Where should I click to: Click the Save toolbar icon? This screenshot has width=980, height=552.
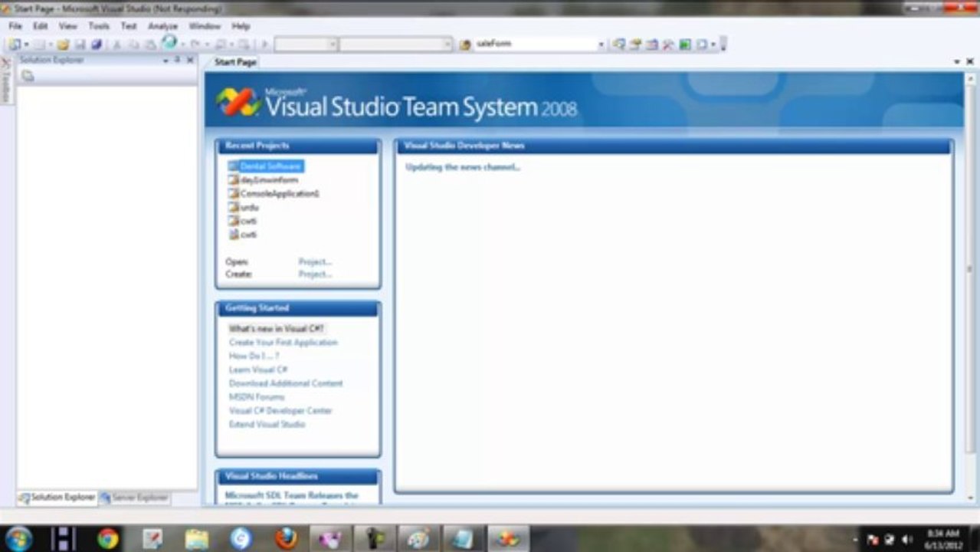80,44
